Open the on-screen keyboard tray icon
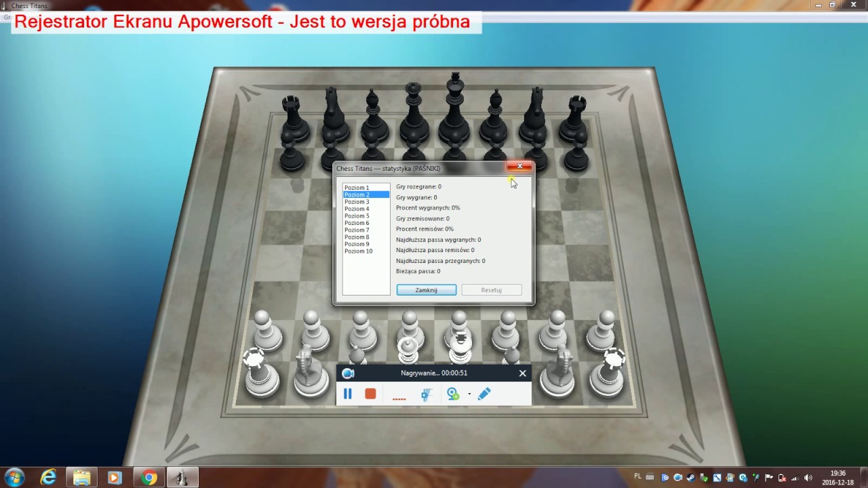868x488 pixels. pos(650,477)
